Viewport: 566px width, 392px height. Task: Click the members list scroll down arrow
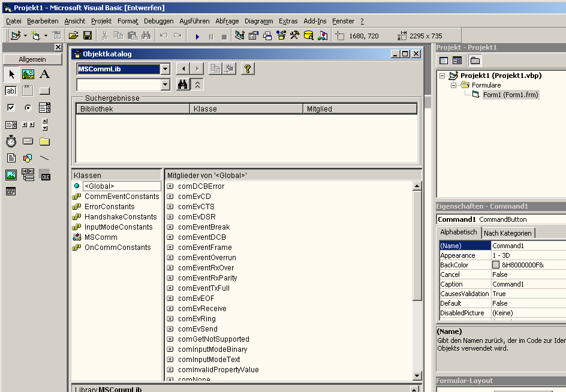(x=417, y=375)
